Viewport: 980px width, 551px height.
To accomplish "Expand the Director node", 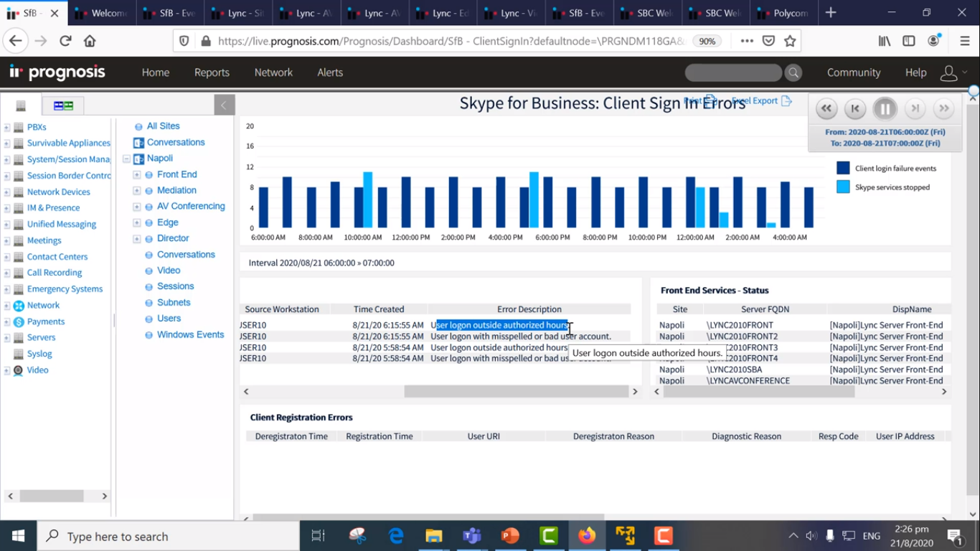I will click(136, 239).
